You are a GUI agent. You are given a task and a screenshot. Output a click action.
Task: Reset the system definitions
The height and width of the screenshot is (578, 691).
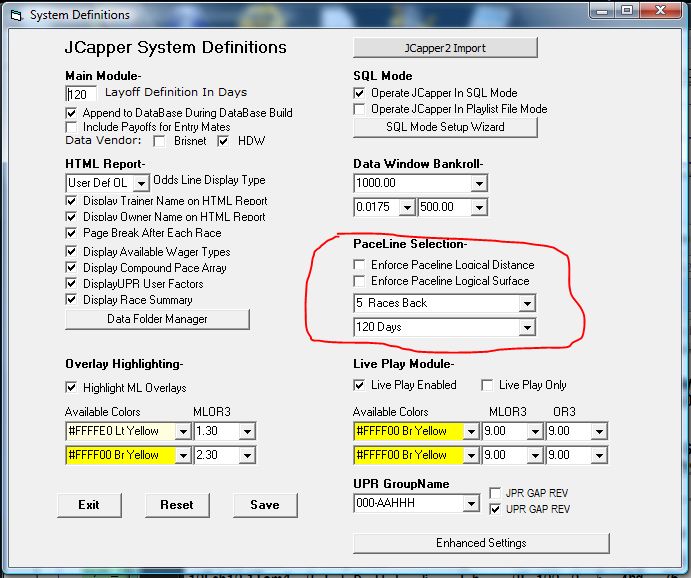click(x=177, y=505)
